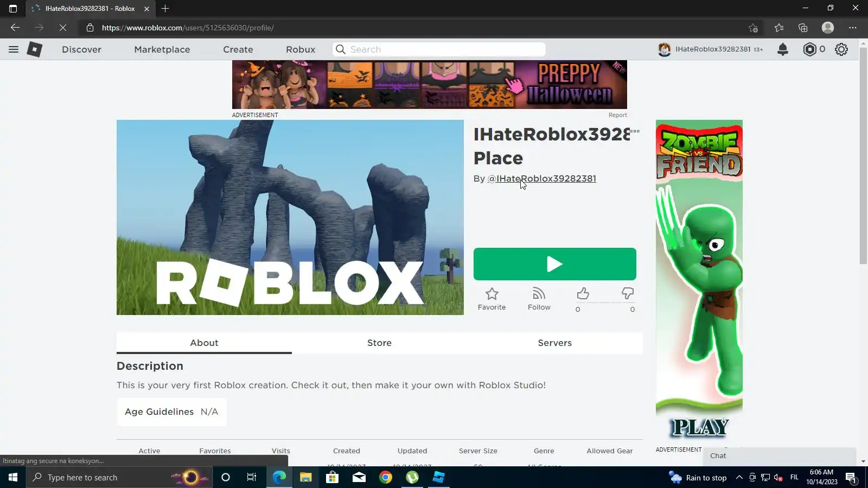The width and height of the screenshot is (868, 488).
Task: Click the Preppy Halloween banner ad
Action: coord(429,85)
